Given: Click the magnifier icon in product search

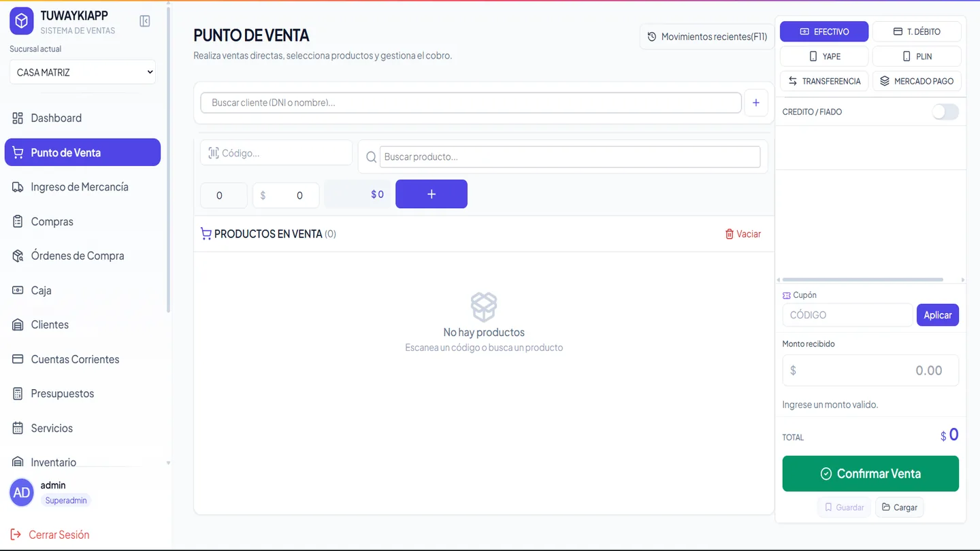Looking at the screenshot, I should click(x=372, y=157).
